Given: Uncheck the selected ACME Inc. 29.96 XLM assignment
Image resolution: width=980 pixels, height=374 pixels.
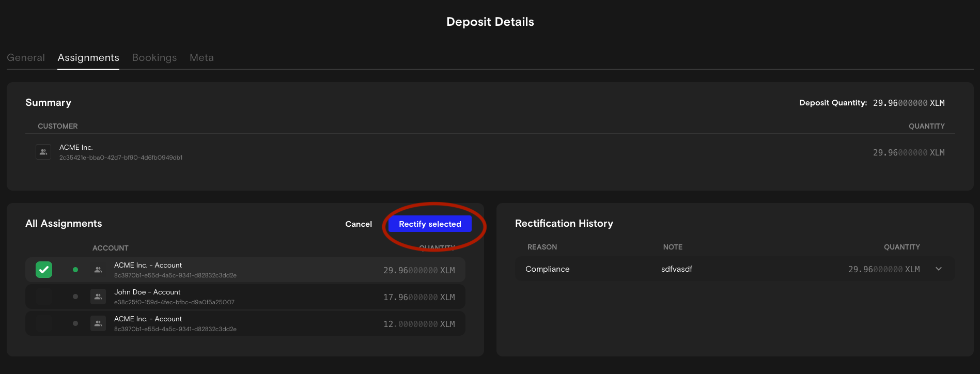Looking at the screenshot, I should click(44, 270).
